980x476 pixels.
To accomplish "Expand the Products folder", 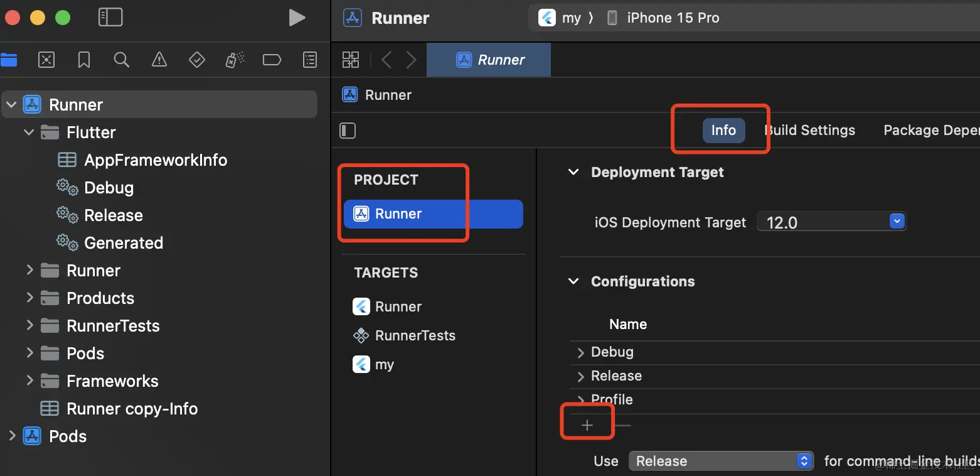I will pyautogui.click(x=29, y=298).
